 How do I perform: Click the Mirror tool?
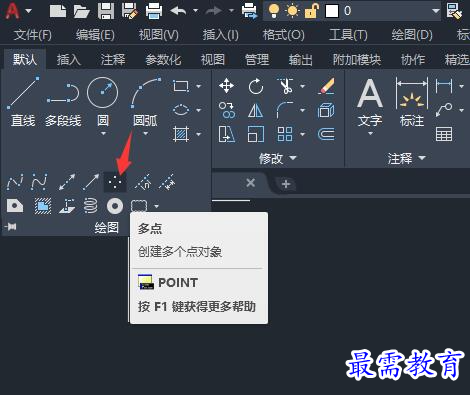(x=255, y=110)
